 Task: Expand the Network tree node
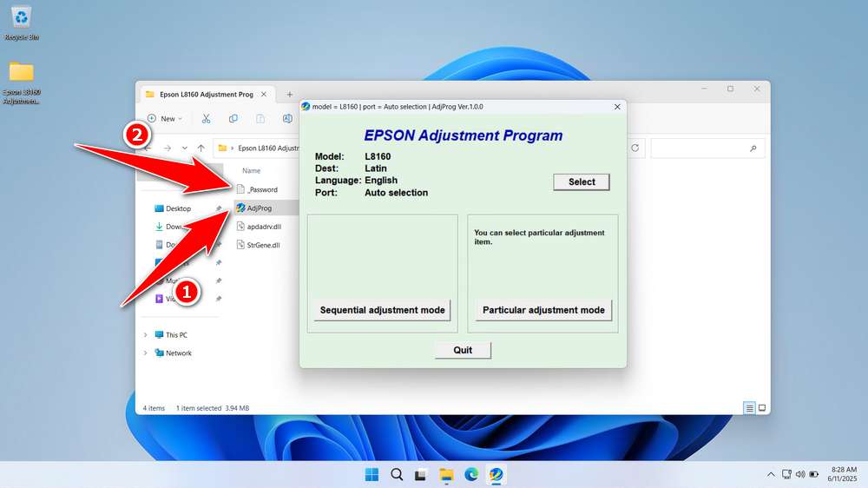pyautogui.click(x=146, y=353)
